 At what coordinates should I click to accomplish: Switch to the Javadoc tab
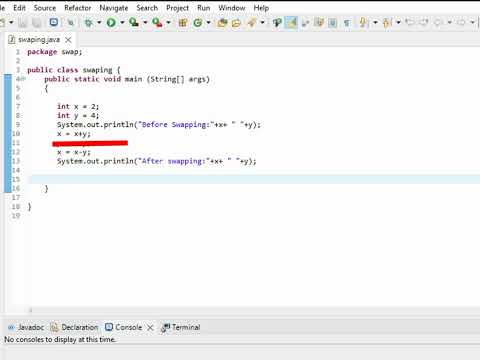pyautogui.click(x=26, y=327)
